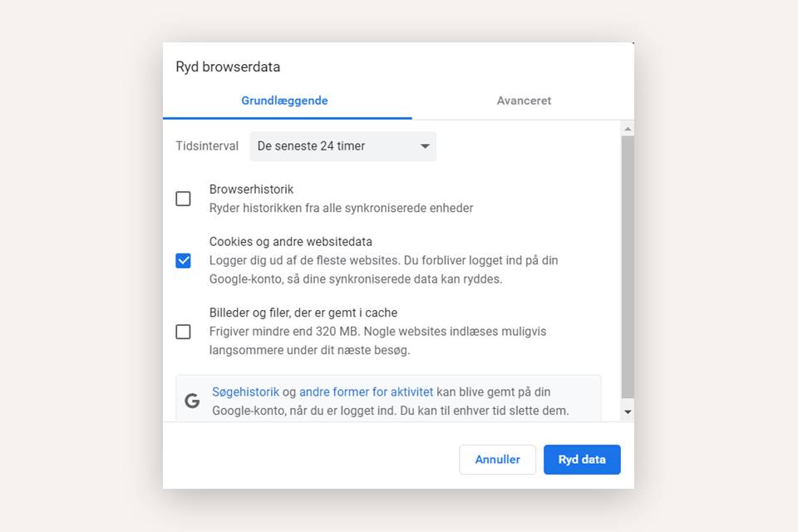The image size is (798, 532).
Task: Open the Søgehistorik link
Action: tap(246, 391)
